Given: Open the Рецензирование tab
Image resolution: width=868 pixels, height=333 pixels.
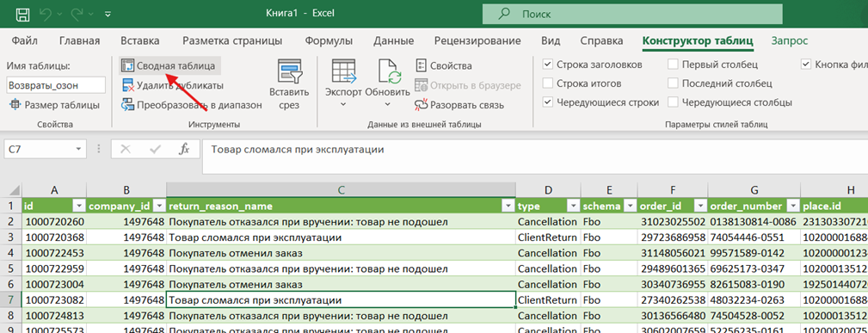Looking at the screenshot, I should 477,41.
